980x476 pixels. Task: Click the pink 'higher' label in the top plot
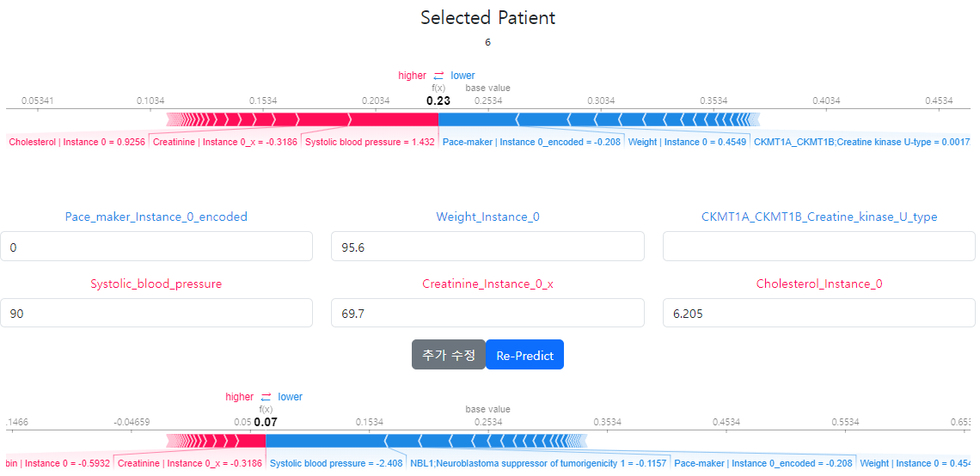(412, 76)
